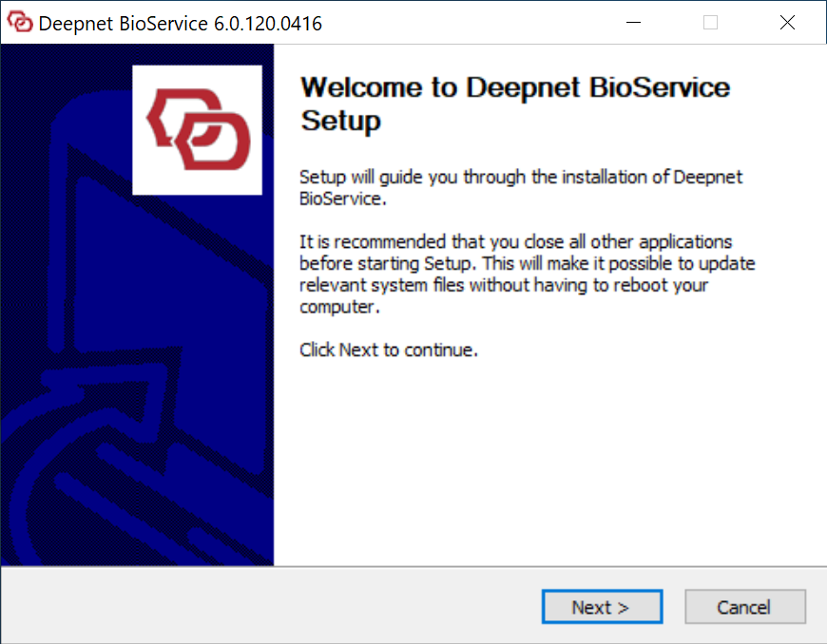Click the title text Deepnet BioService 6.0.120.0416
827x644 pixels.
[180, 23]
